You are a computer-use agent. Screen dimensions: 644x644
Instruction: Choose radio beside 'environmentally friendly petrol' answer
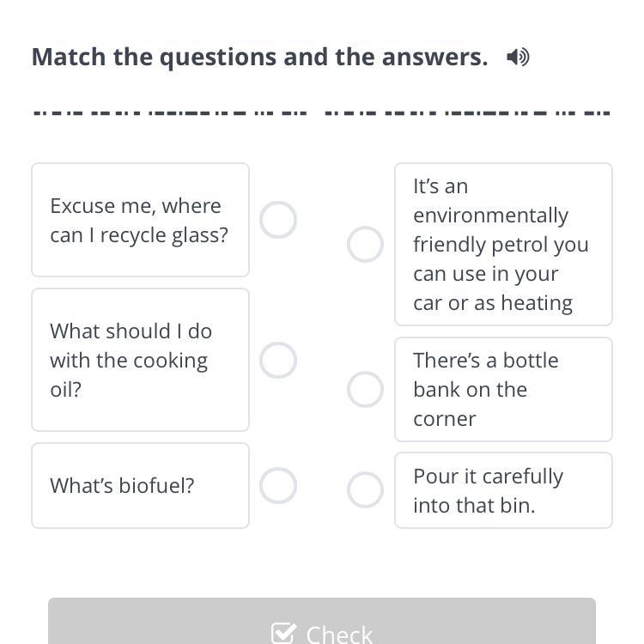point(365,245)
